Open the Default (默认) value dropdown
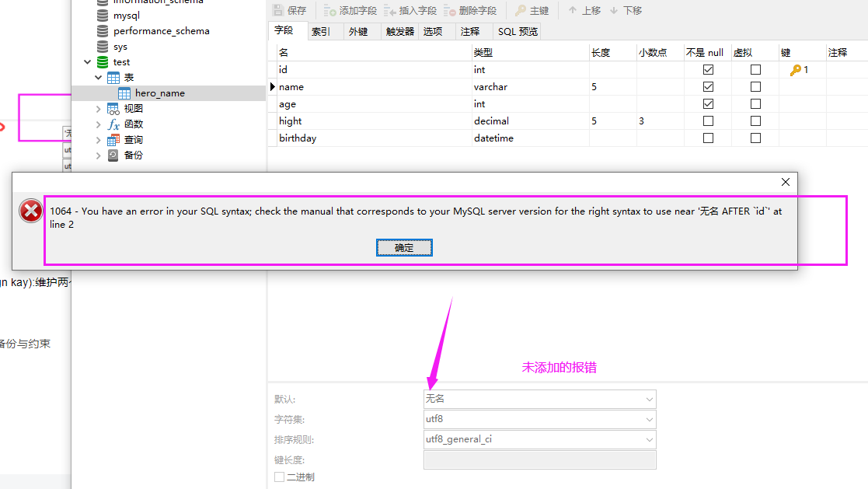Viewport: 868px width, 489px height. coord(650,400)
